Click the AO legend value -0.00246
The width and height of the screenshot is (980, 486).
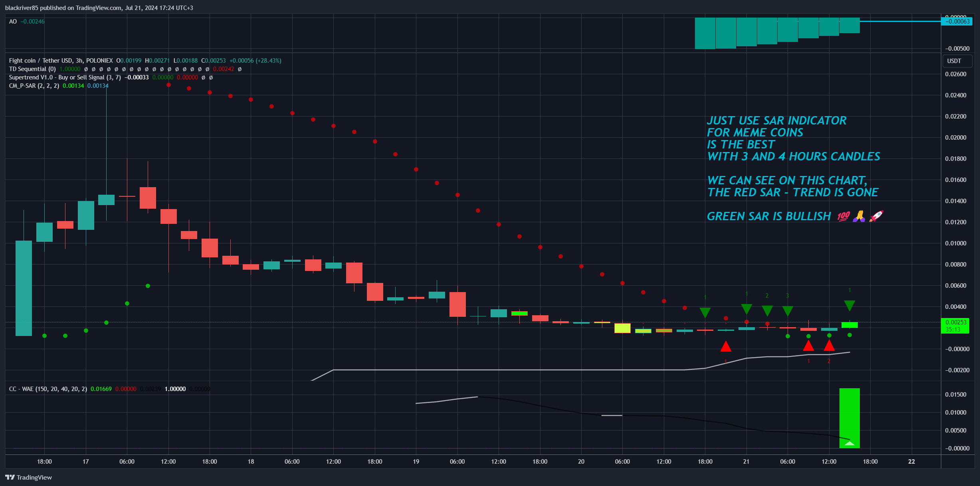point(32,22)
